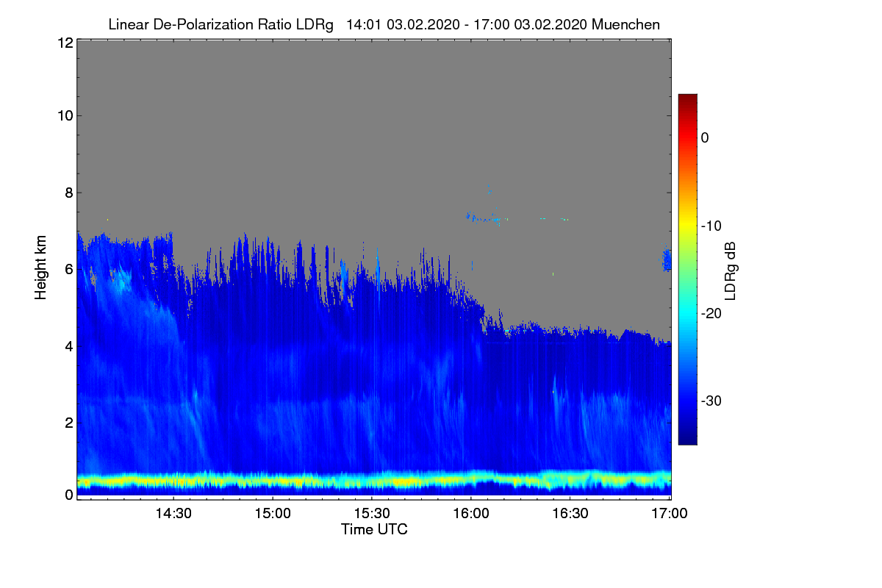Viewport: 882px width, 588px height.
Task: Click the height tick label 4
Action: [x=68, y=345]
